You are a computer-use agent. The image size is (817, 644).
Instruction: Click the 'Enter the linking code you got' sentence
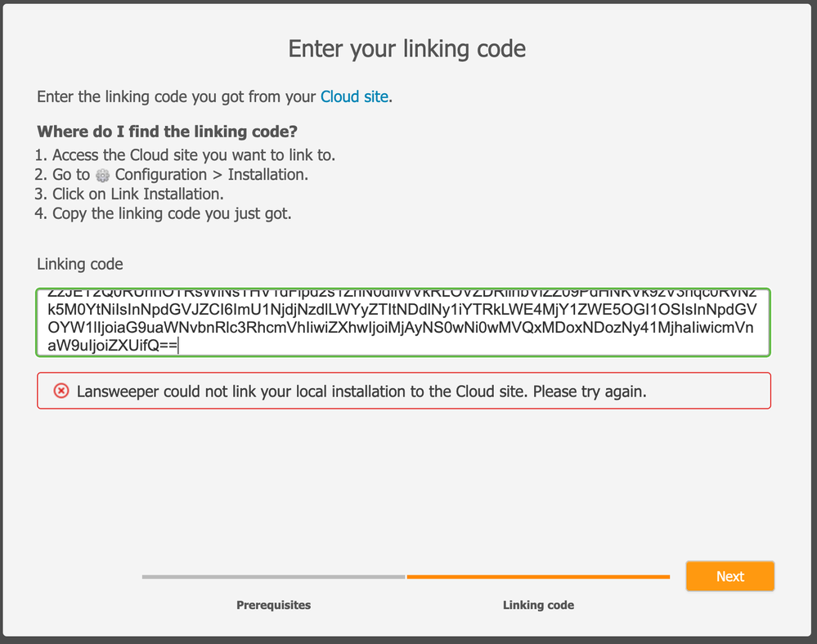[x=214, y=96]
